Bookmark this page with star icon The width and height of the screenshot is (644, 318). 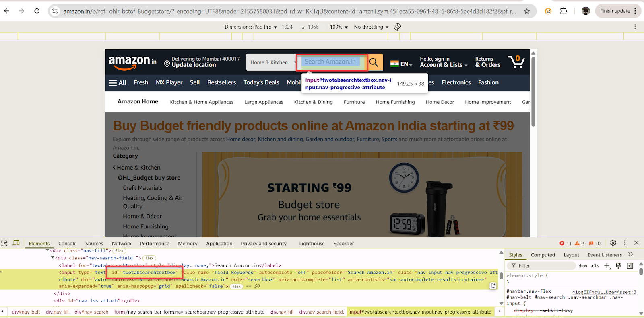pyautogui.click(x=527, y=11)
